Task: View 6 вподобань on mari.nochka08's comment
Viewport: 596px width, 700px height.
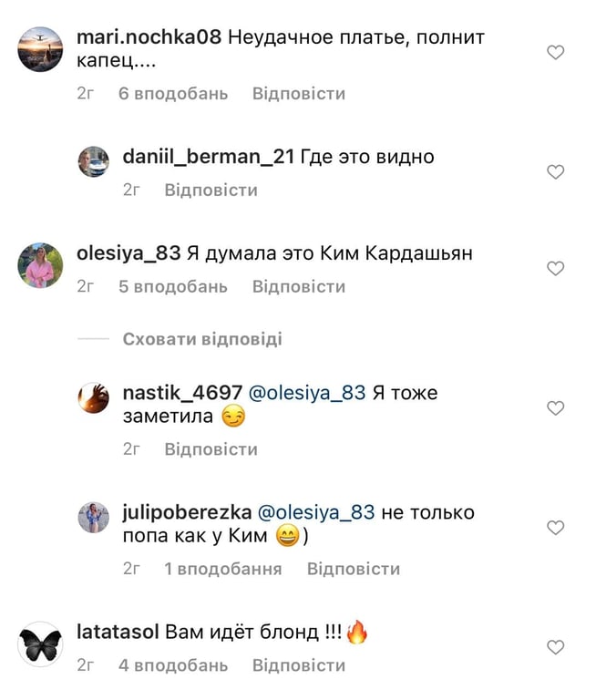Action: click(x=173, y=94)
